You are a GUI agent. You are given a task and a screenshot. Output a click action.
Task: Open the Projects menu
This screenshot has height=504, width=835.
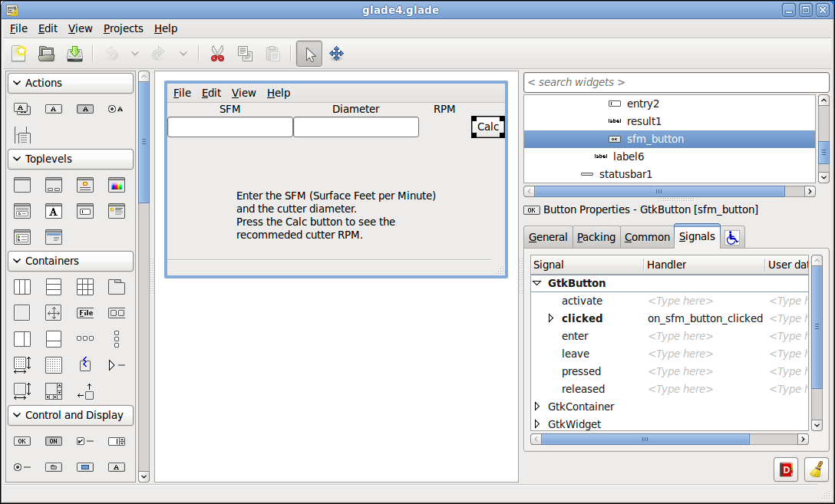click(x=123, y=28)
